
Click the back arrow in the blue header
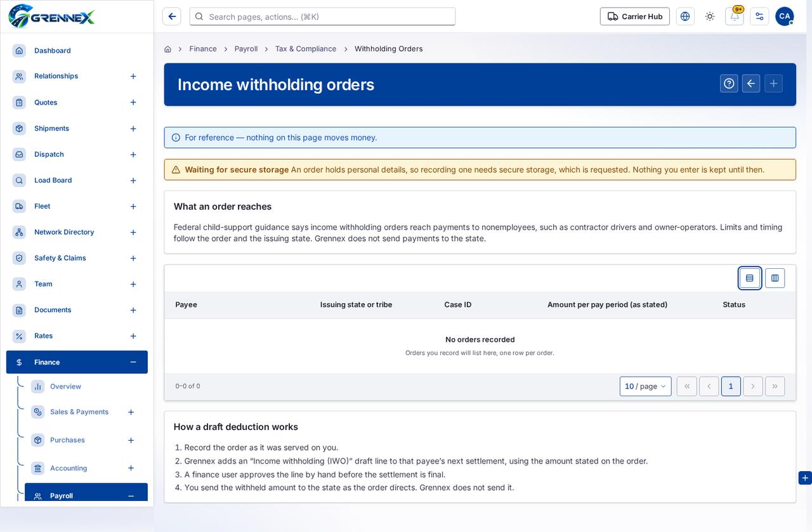coord(751,84)
